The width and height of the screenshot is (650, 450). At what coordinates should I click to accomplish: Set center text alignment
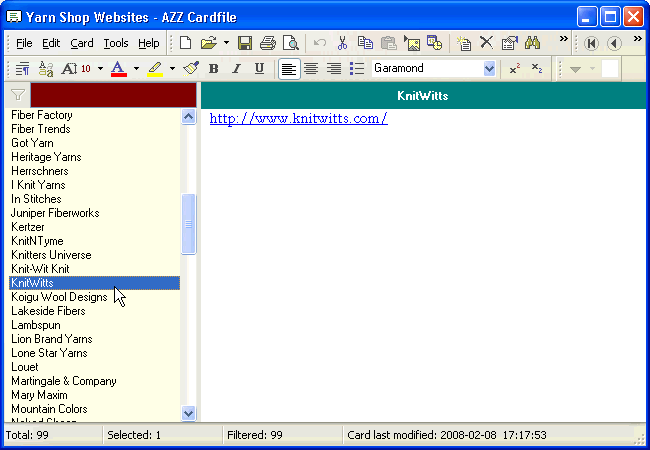[x=311, y=68]
